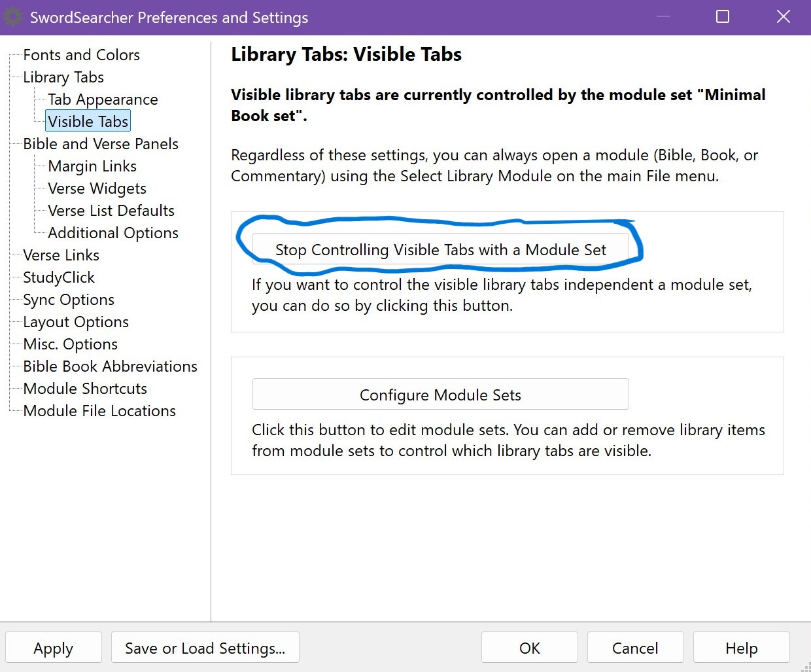Confirm settings with OK button
This screenshot has height=672, width=811.
coord(530,648)
